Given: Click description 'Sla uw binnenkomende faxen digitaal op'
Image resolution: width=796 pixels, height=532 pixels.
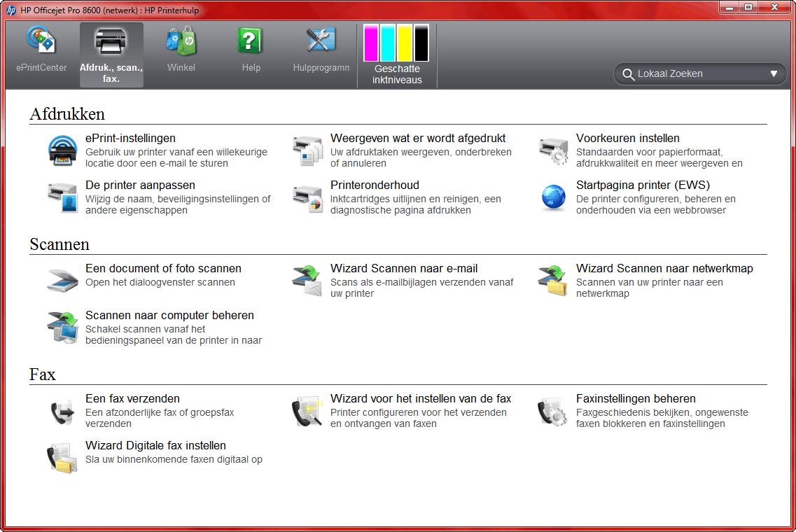Looking at the screenshot, I should 174,459.
